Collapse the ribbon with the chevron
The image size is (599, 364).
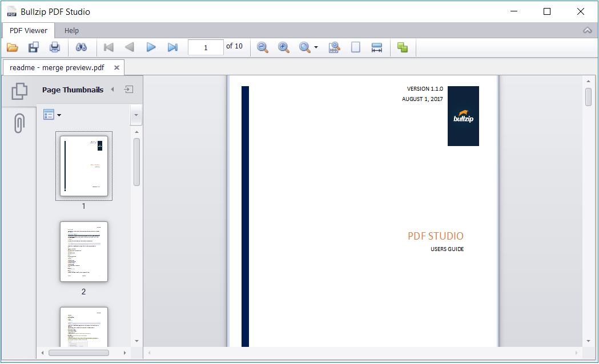point(587,31)
